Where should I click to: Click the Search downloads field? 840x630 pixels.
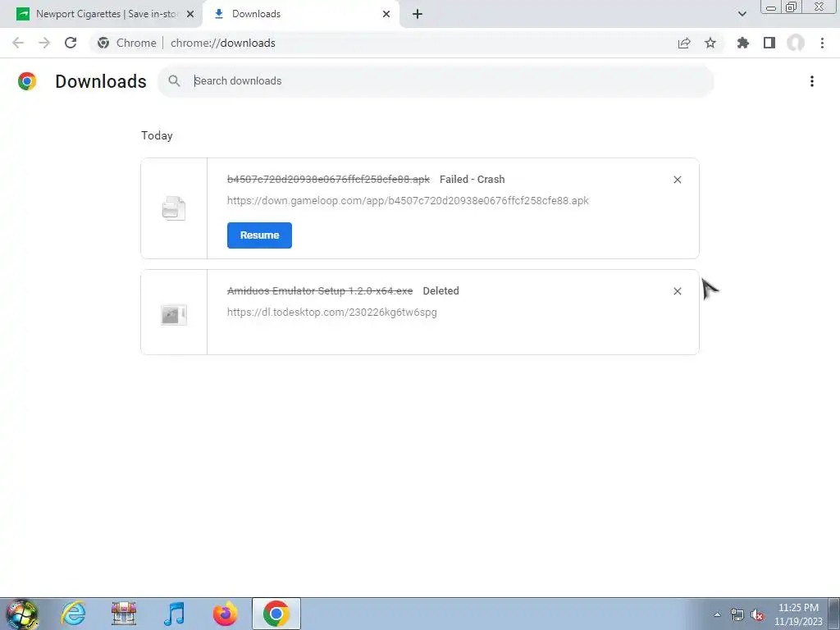tap(435, 81)
